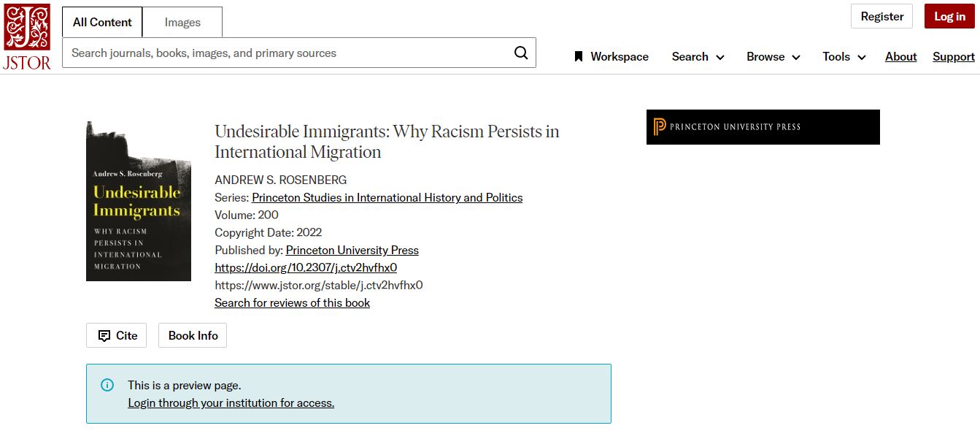Follow the Princeton University Press publisher link
Image resolution: width=980 pixels, height=439 pixels.
click(x=352, y=250)
